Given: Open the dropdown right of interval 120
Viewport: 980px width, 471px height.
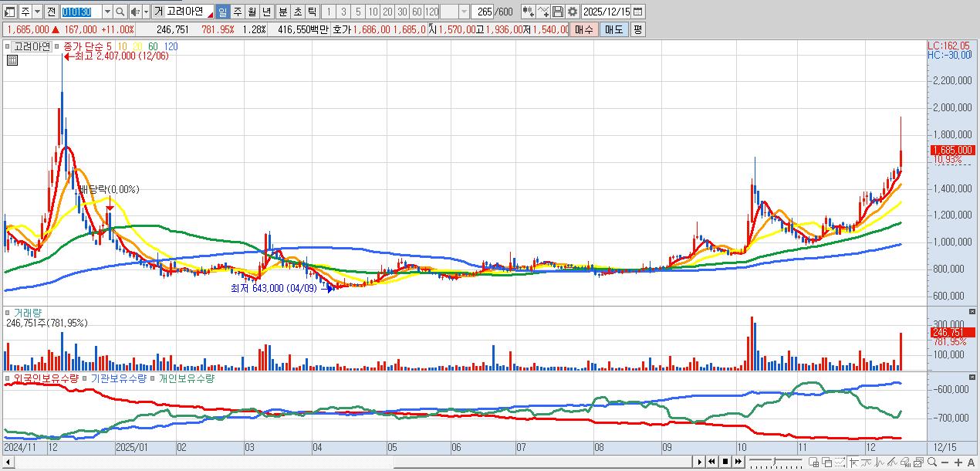Looking at the screenshot, I should [x=464, y=12].
